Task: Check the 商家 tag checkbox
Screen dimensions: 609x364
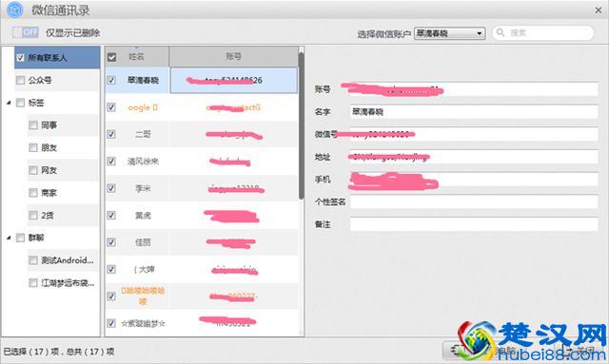Action: coord(33,193)
